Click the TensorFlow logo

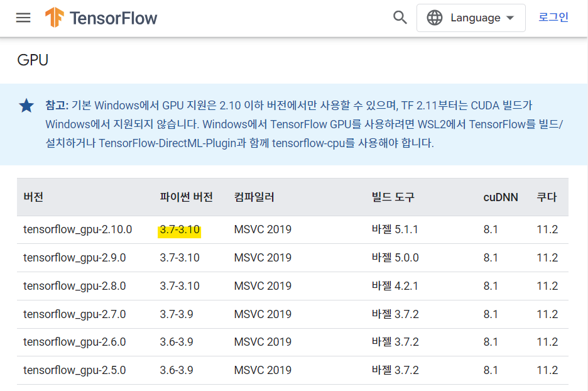coord(101,18)
